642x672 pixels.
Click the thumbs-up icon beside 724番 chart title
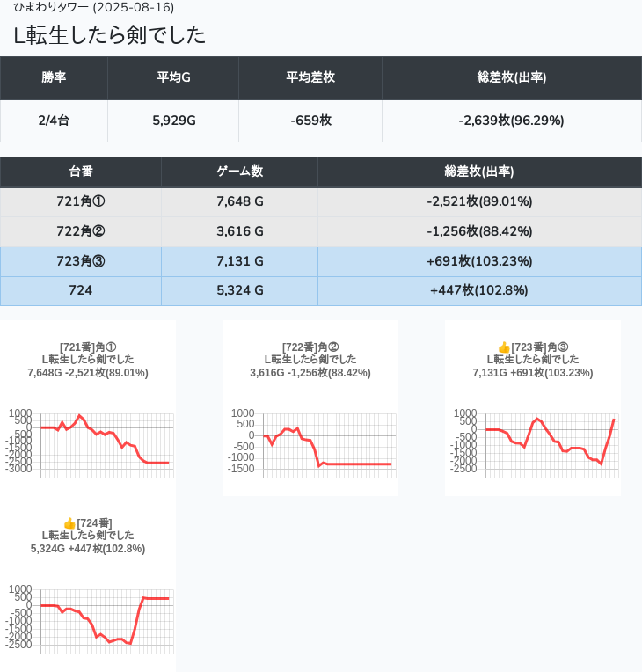pyautogui.click(x=69, y=523)
